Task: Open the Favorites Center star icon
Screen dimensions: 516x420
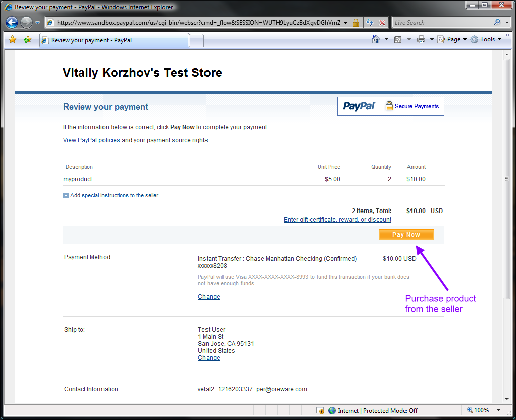Action: pyautogui.click(x=13, y=40)
